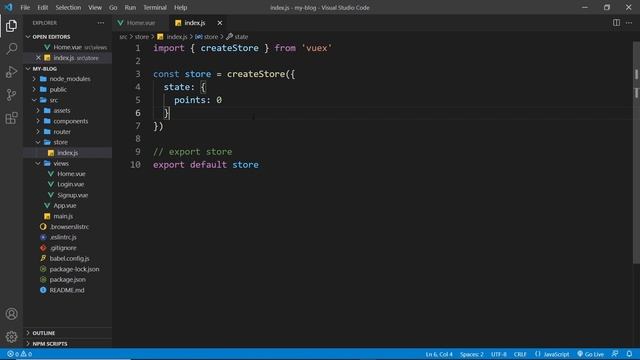Screen dimensions: 640x360
Task: Click the errors and warnings status indicator
Action: click(x=19, y=354)
